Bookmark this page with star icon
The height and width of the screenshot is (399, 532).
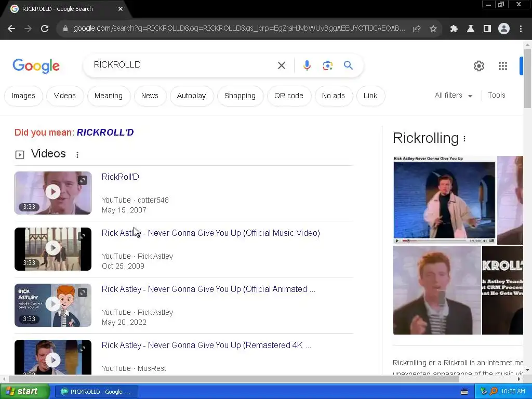point(433,29)
